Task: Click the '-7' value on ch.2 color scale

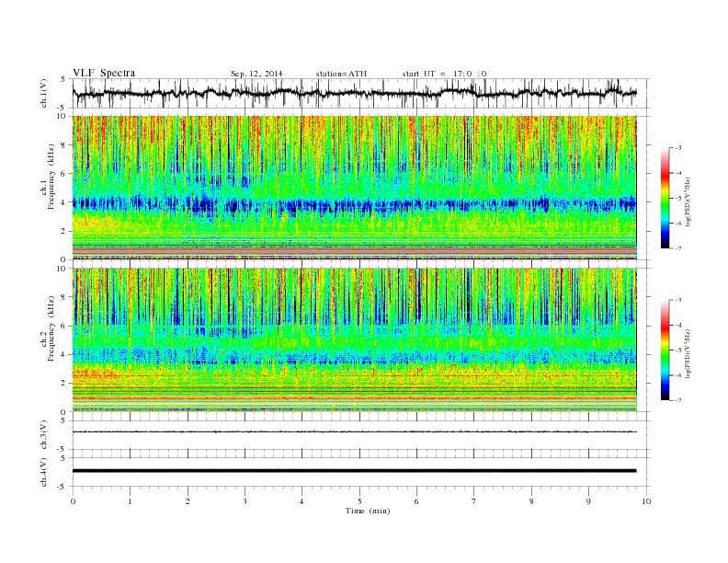Action: [x=677, y=400]
